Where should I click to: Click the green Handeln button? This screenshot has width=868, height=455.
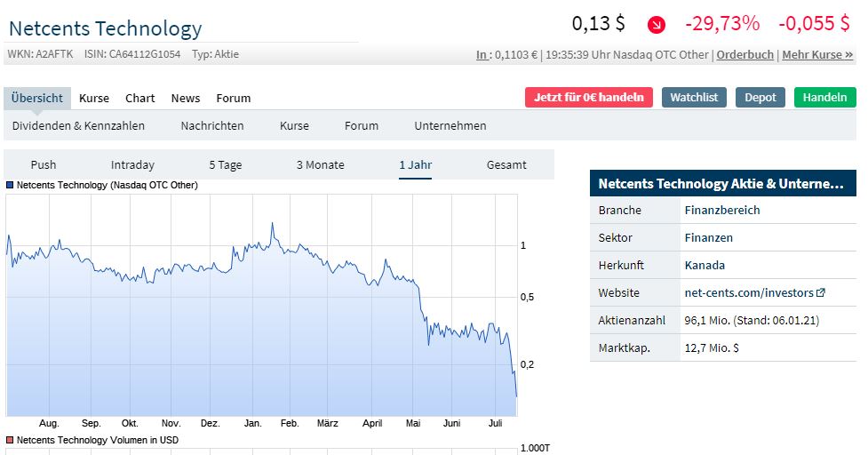825,98
